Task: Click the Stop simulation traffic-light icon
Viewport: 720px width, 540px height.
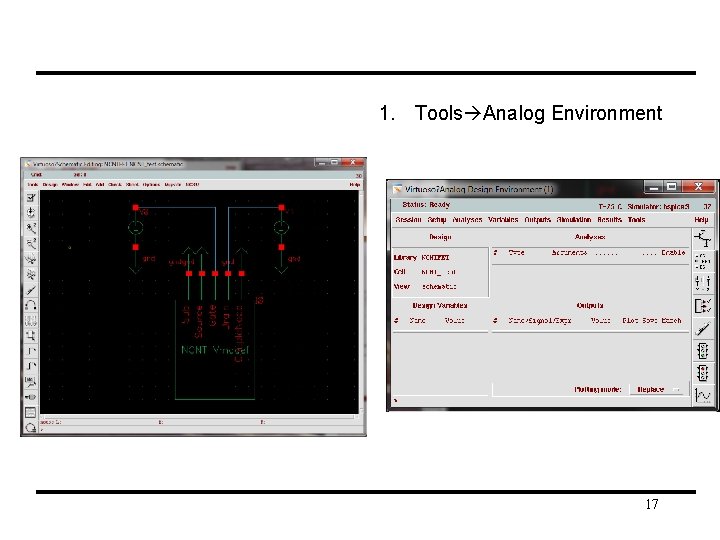Action: (x=703, y=373)
